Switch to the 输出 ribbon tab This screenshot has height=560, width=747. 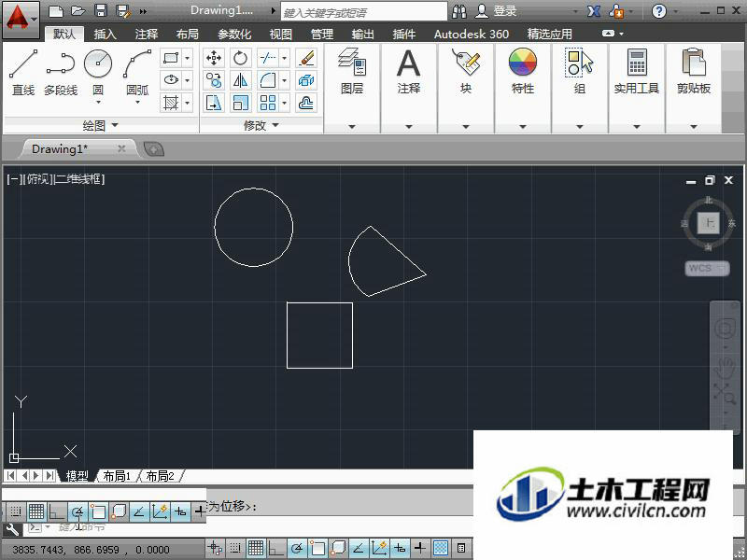pos(363,35)
